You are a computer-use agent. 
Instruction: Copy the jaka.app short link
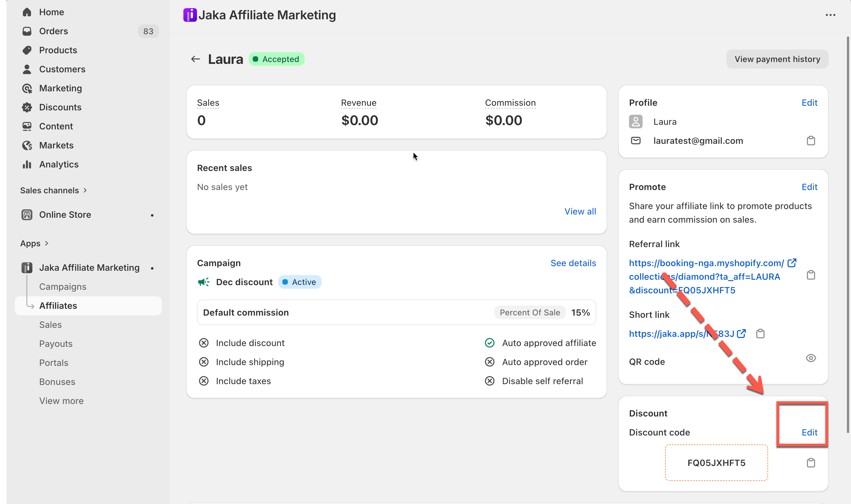coord(760,334)
